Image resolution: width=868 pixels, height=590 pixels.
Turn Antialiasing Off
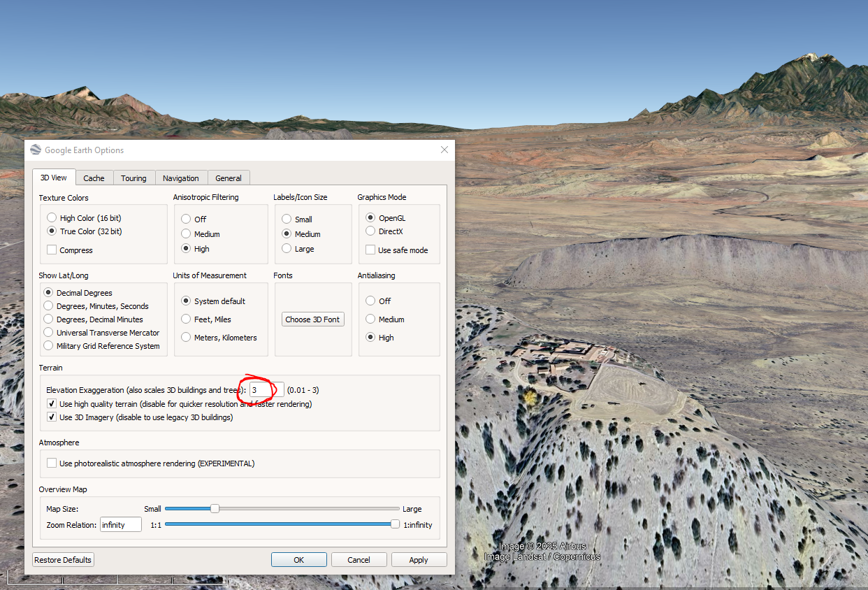click(370, 301)
